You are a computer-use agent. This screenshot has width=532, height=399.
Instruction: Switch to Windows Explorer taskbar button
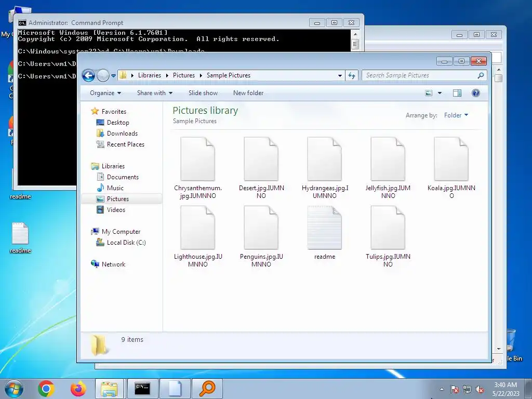point(109,389)
